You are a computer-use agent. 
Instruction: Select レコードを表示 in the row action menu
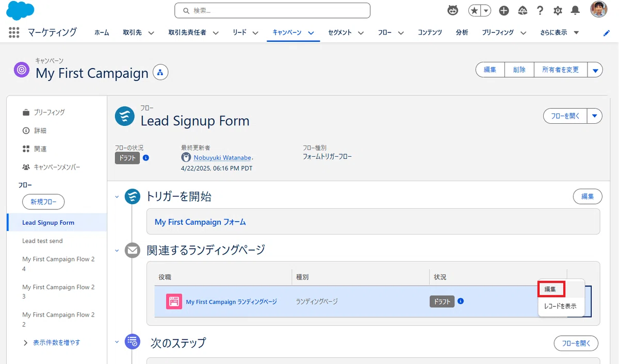coord(561,306)
